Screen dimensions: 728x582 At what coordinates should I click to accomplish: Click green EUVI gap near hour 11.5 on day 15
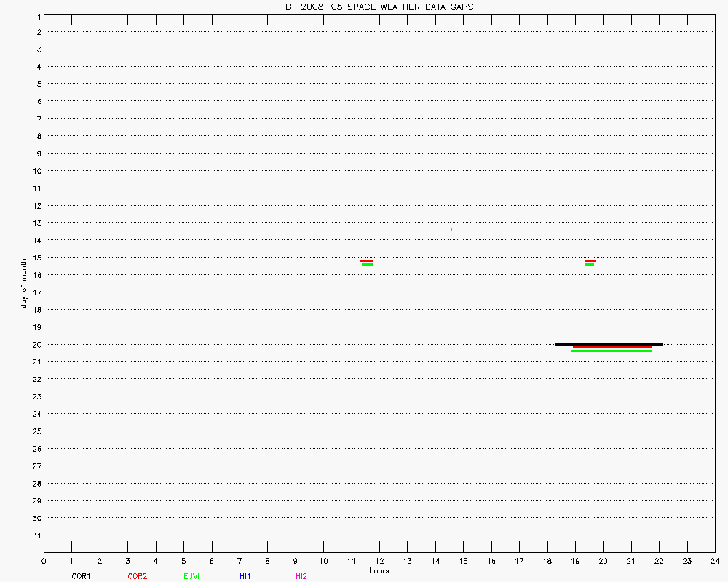pos(368,264)
